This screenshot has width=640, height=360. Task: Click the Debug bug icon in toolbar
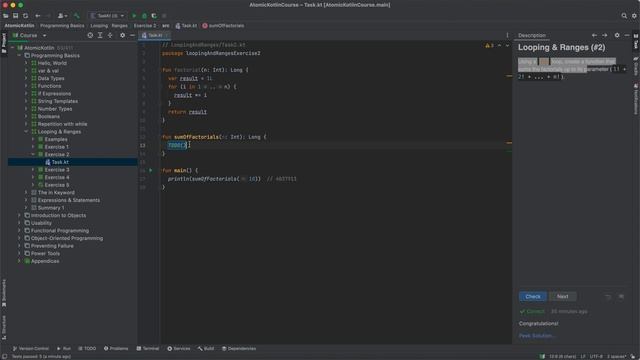click(x=144, y=16)
